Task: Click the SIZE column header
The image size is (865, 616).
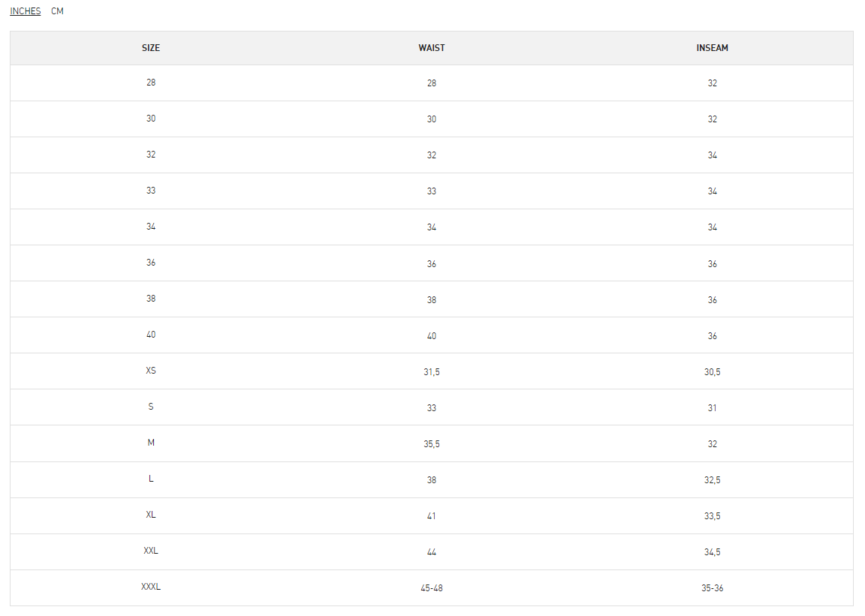Action: pos(151,48)
